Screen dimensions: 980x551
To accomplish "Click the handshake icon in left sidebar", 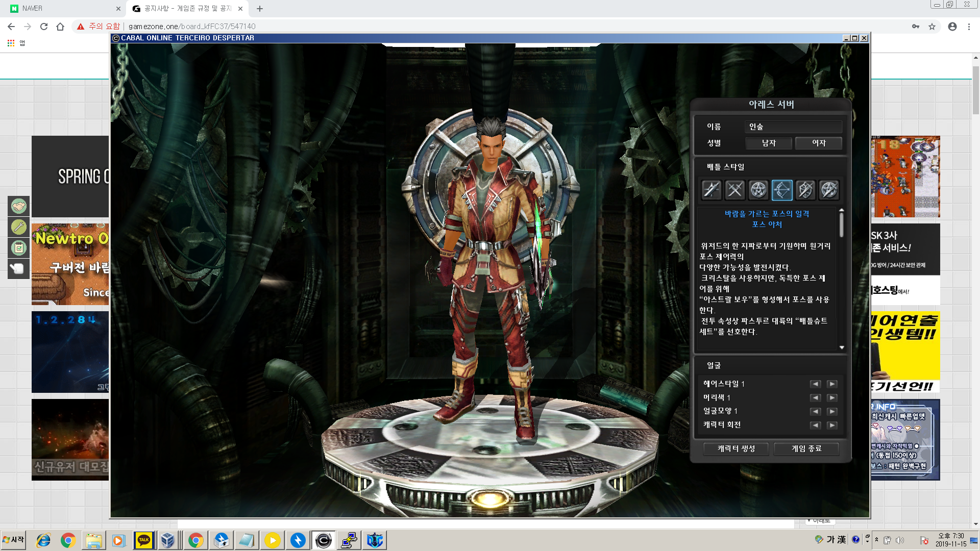I will [x=19, y=206].
